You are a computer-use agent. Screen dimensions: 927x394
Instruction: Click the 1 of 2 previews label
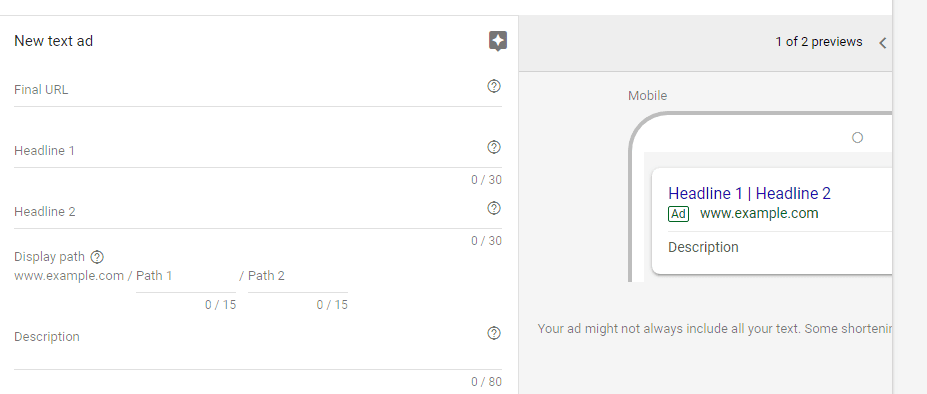[819, 42]
